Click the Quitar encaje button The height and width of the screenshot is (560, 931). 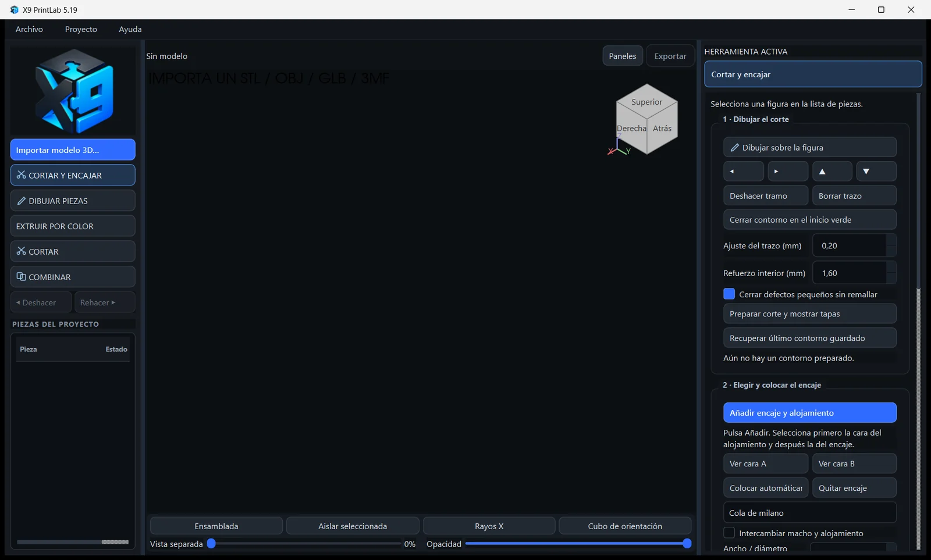(x=854, y=488)
